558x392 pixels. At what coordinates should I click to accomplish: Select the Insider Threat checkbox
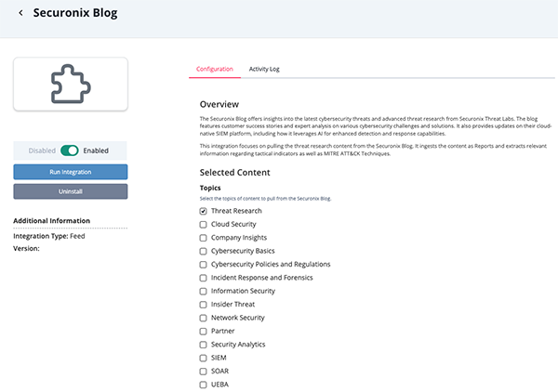(x=204, y=304)
